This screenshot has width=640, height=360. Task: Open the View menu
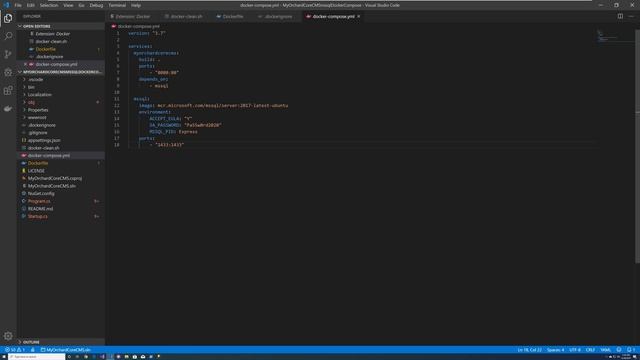click(x=68, y=5)
